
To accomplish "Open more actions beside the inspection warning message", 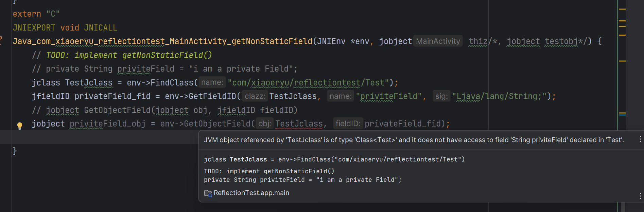I will coord(640,139).
